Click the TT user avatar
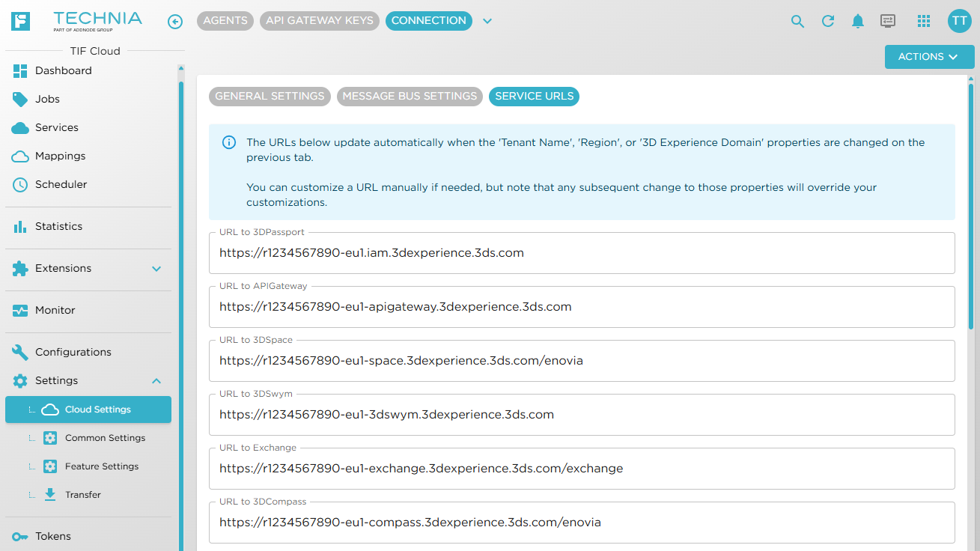The image size is (980, 551). click(959, 21)
